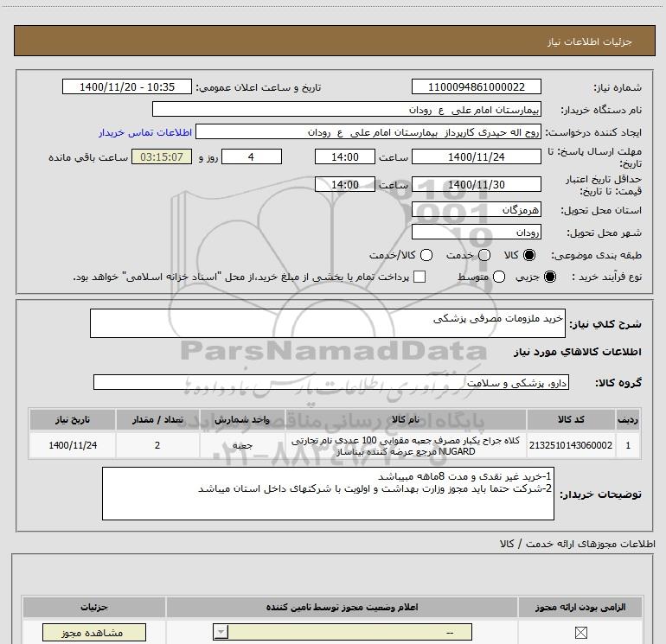Click the مشاهده مجوز button

pyautogui.click(x=94, y=633)
